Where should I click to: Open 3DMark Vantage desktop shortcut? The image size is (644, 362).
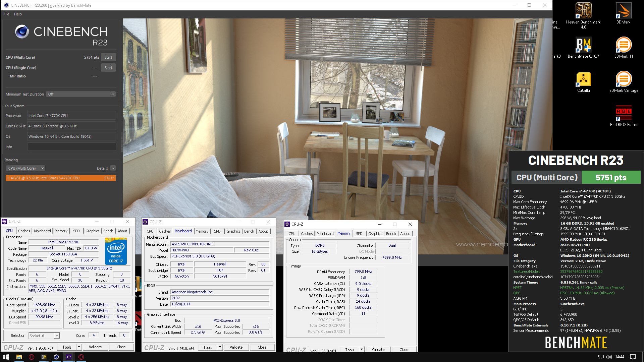pyautogui.click(x=624, y=82)
